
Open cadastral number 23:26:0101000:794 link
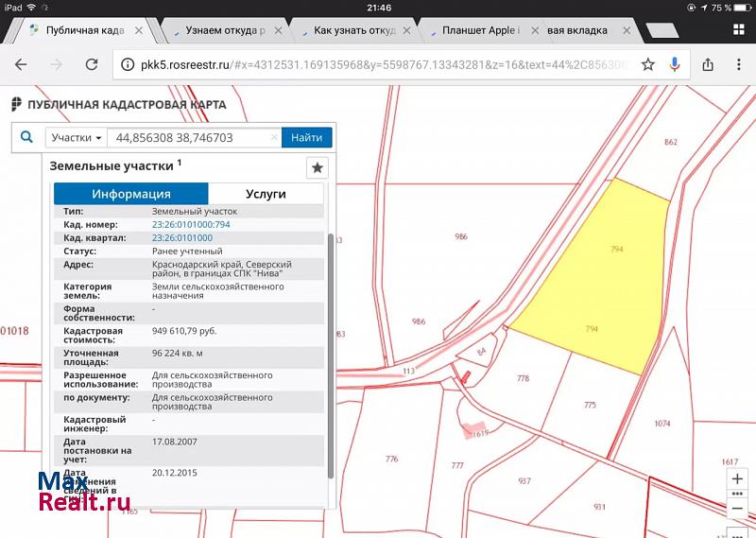[x=191, y=225]
